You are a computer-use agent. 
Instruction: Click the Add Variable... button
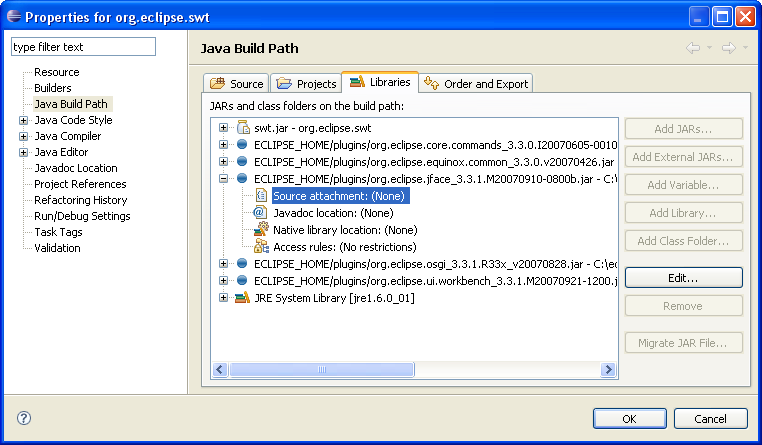pyautogui.click(x=683, y=185)
